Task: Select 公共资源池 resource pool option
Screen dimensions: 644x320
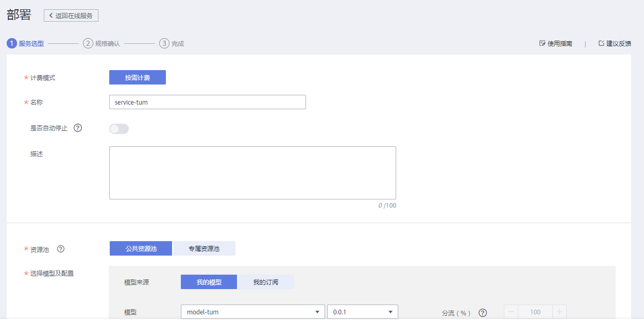Action: coord(141,248)
